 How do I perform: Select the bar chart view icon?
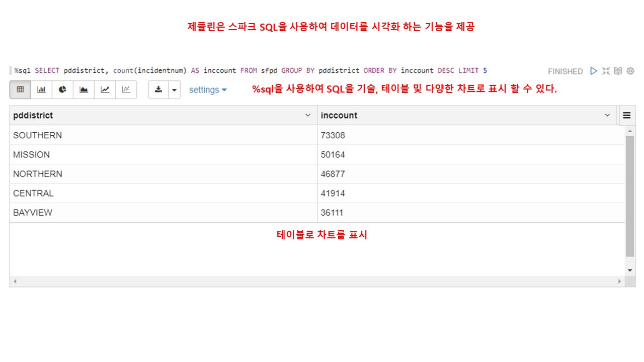click(41, 89)
